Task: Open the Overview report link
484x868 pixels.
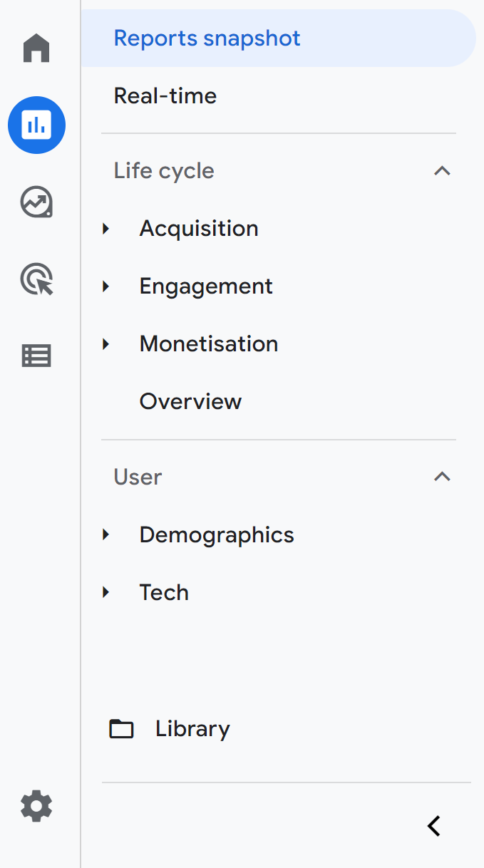Action: click(190, 402)
